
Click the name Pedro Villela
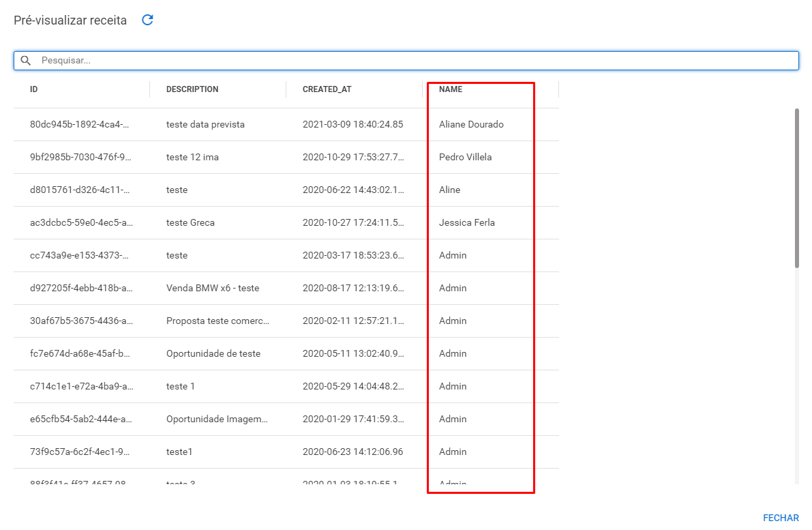tap(465, 157)
